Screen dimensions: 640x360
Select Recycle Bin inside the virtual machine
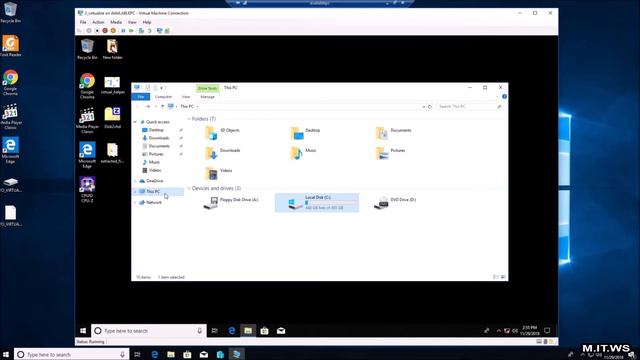click(x=87, y=49)
